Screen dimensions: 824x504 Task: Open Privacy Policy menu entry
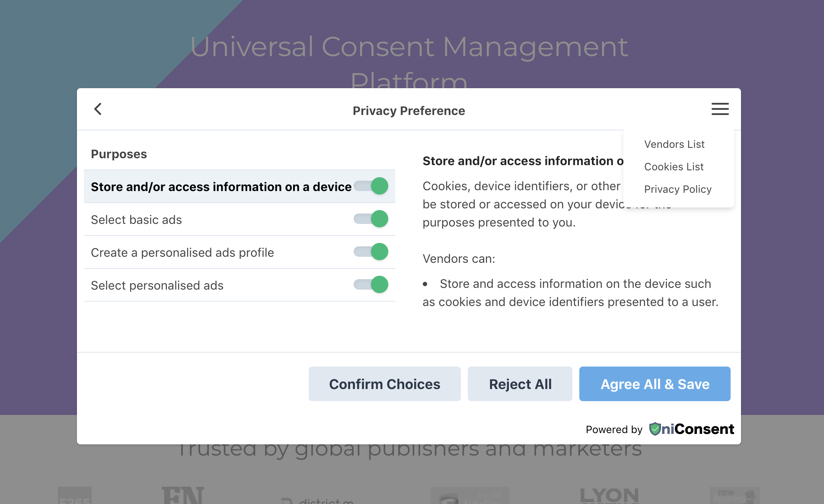(677, 189)
